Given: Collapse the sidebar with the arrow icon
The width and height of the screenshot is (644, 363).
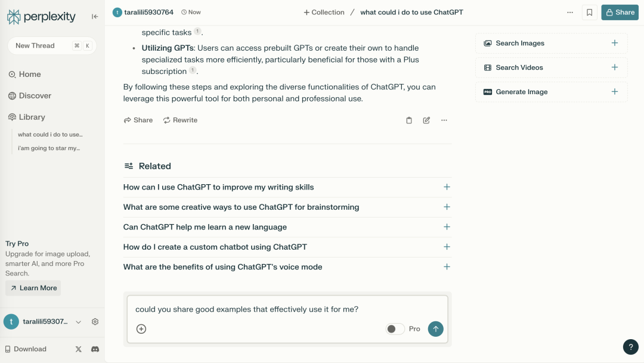Looking at the screenshot, I should point(95,17).
